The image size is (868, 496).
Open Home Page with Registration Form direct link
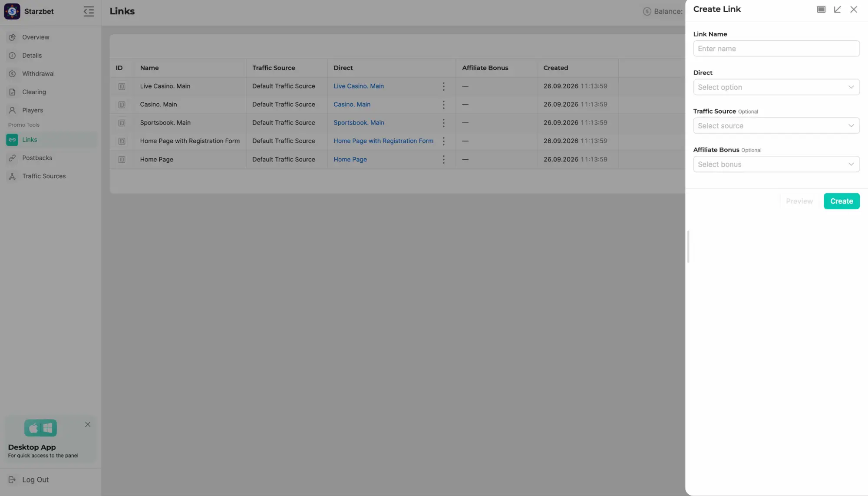(383, 141)
